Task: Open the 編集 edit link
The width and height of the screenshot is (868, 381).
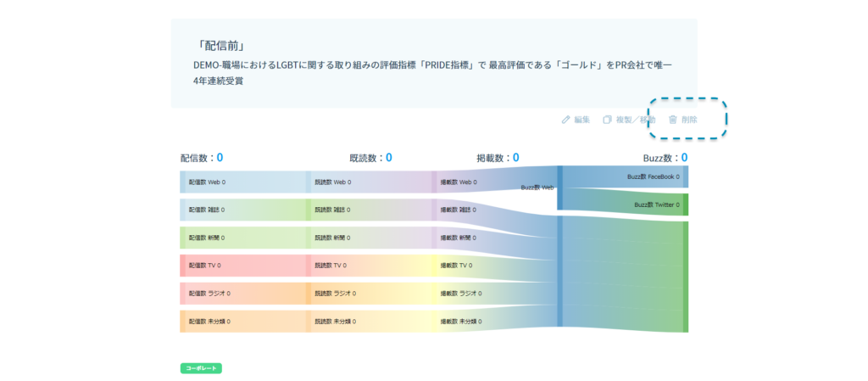Action: pyautogui.click(x=581, y=120)
